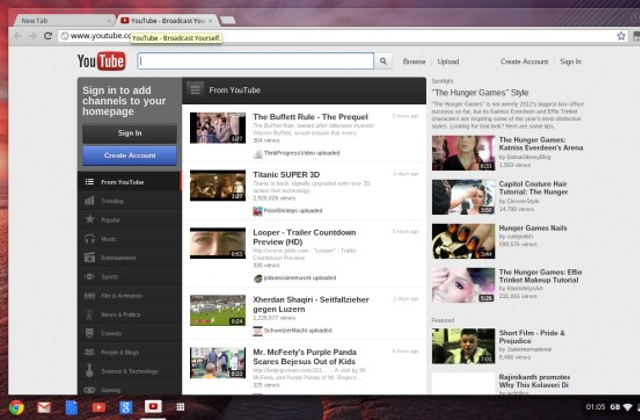Click 'Mr. McFeely's Purple Panda' title
This screenshot has height=420, width=640.
pos(304,357)
